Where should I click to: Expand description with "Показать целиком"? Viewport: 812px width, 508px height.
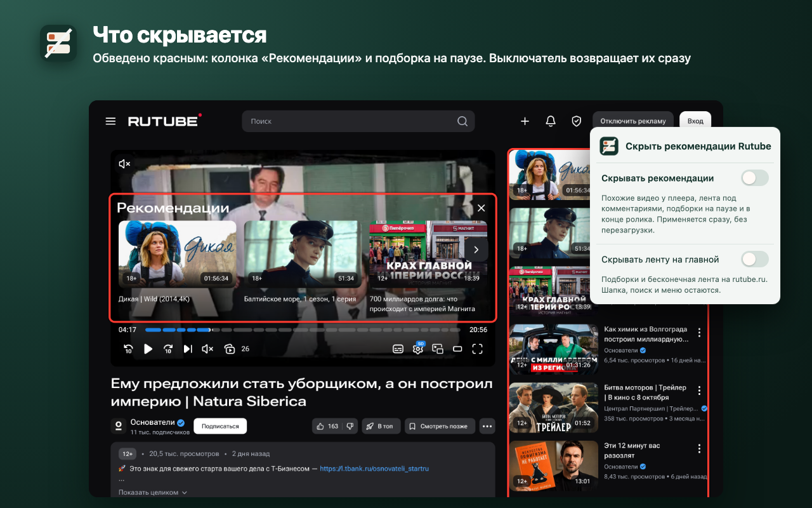coord(153,492)
